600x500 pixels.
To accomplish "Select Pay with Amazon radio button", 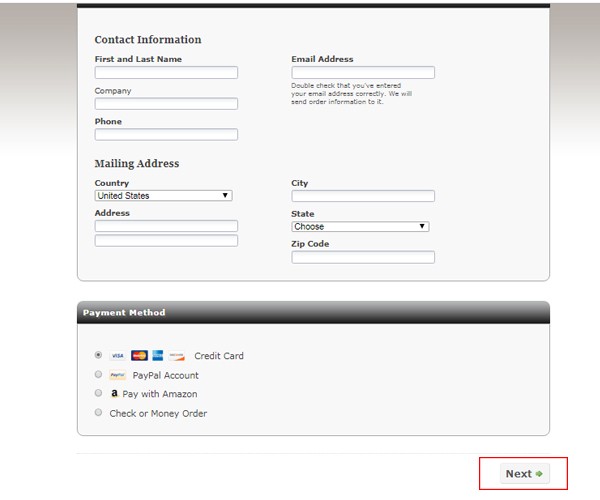I will tap(98, 393).
